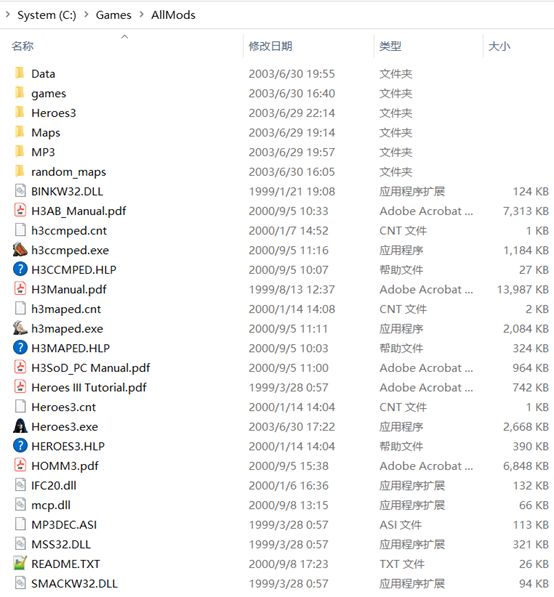Screen dimensions: 554x597
Task: Sort by the 修改日期 column header
Action: point(270,46)
